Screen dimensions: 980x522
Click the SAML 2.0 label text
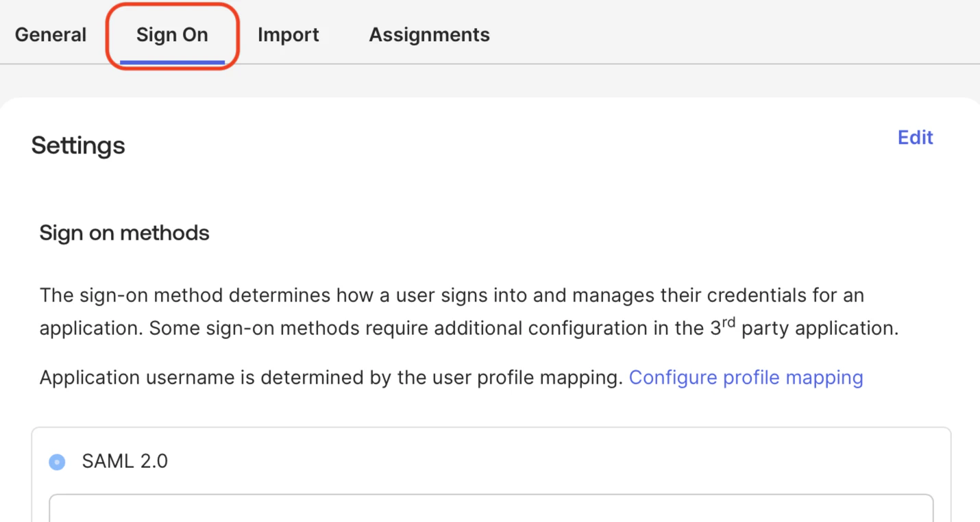125,461
